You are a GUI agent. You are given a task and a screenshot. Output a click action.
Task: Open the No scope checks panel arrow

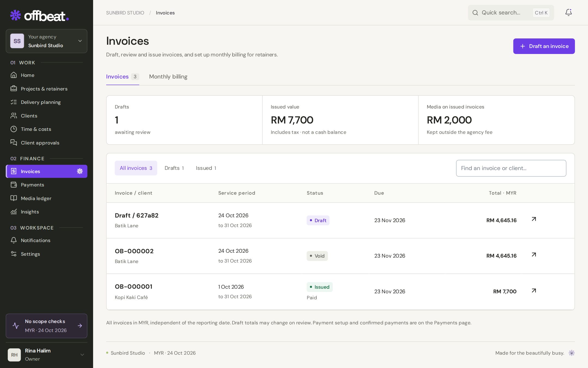coord(80,326)
